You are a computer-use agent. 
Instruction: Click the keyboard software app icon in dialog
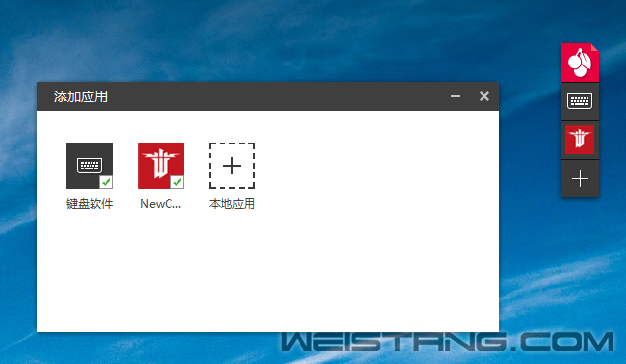90,166
